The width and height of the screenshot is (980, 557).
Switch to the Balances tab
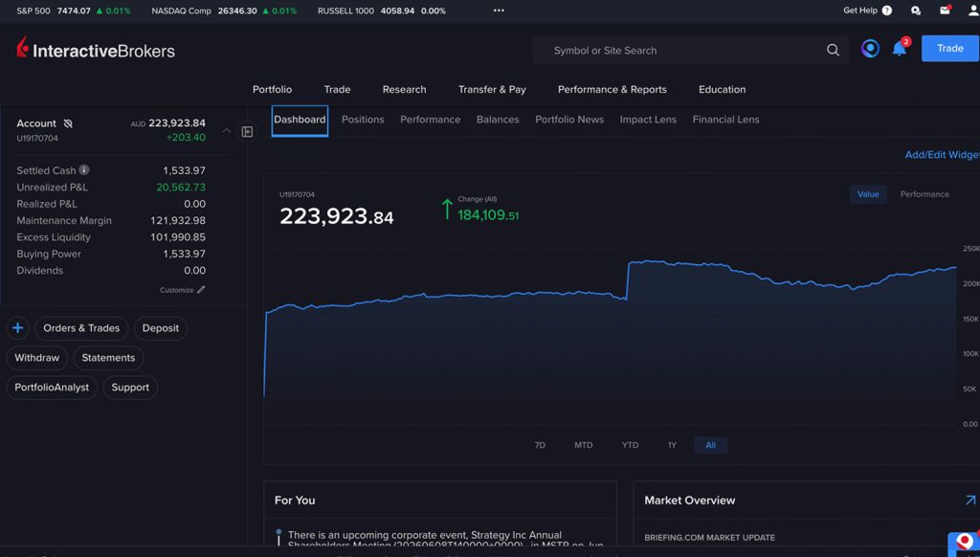[x=498, y=120]
